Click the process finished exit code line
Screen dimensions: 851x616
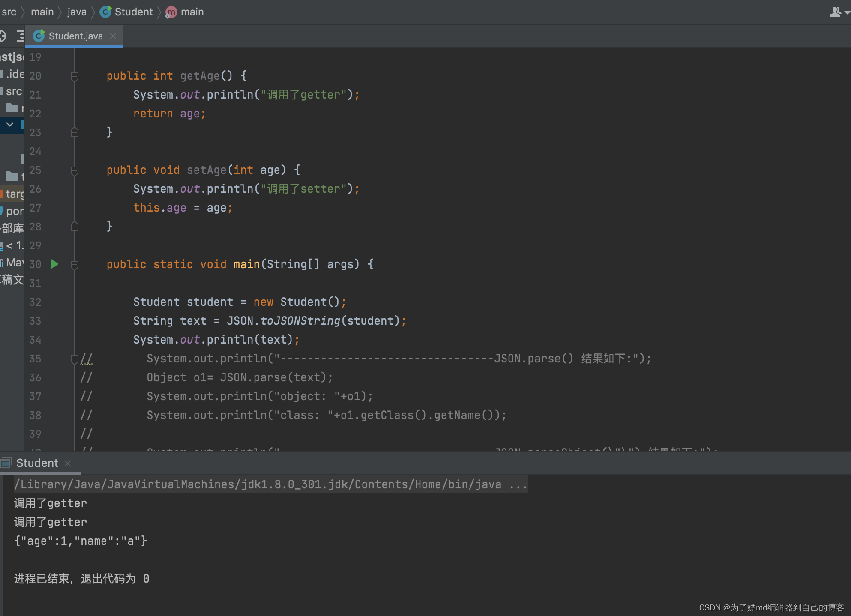click(82, 579)
